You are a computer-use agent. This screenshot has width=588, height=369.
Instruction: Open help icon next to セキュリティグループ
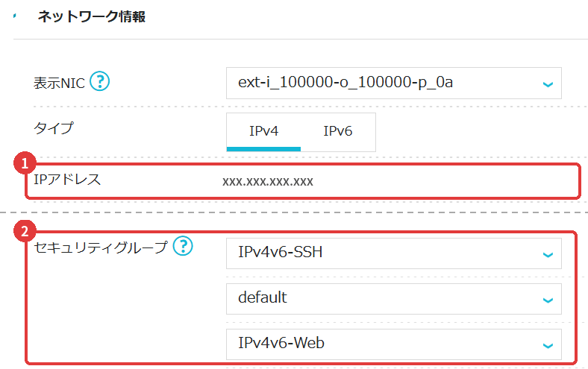pos(183,246)
